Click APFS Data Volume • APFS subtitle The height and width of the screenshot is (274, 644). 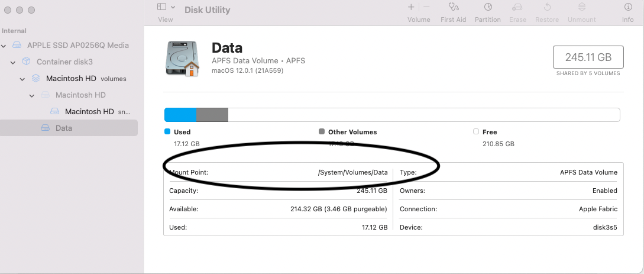pos(258,61)
